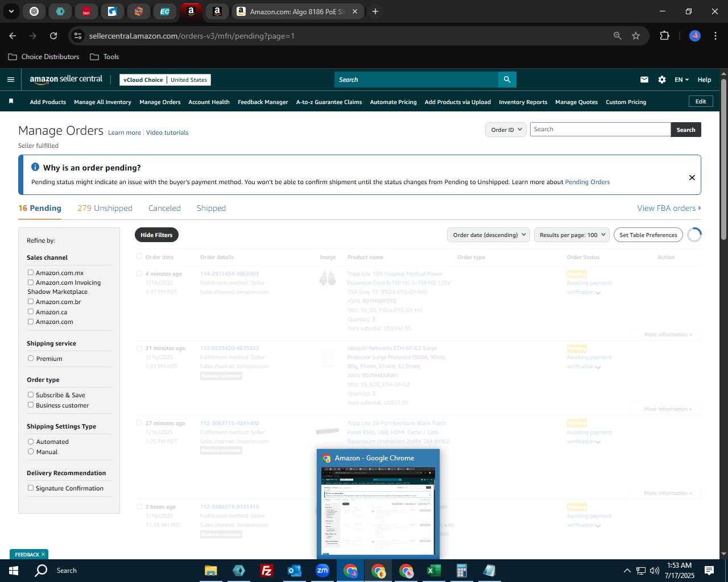Open the Results per page dropdown
This screenshot has height=582, width=728.
click(572, 235)
